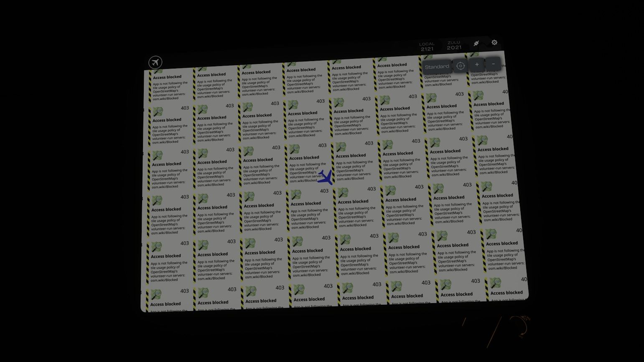The width and height of the screenshot is (644, 362).
Task: Zoom out the map with minus button
Action: point(493,63)
